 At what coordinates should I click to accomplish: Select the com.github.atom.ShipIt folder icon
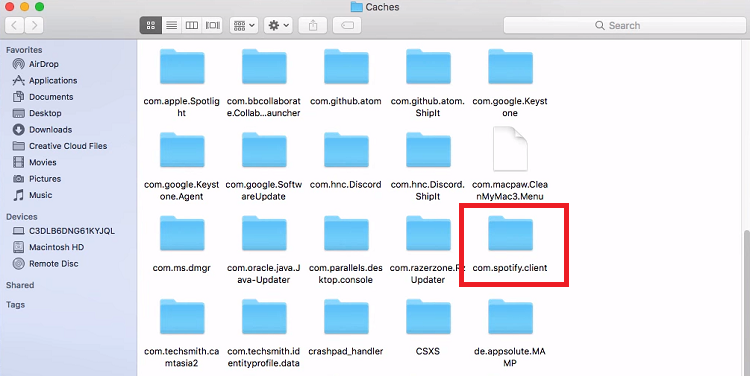point(428,67)
